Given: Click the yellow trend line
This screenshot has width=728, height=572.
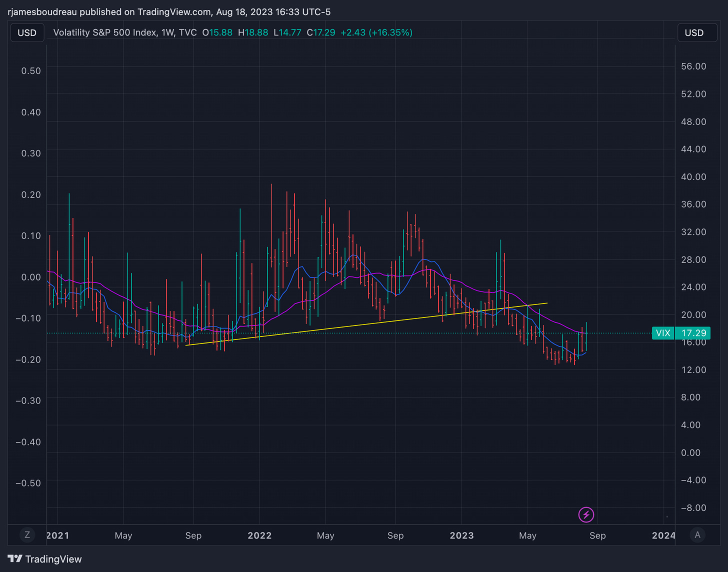Looking at the screenshot, I should pyautogui.click(x=366, y=324).
